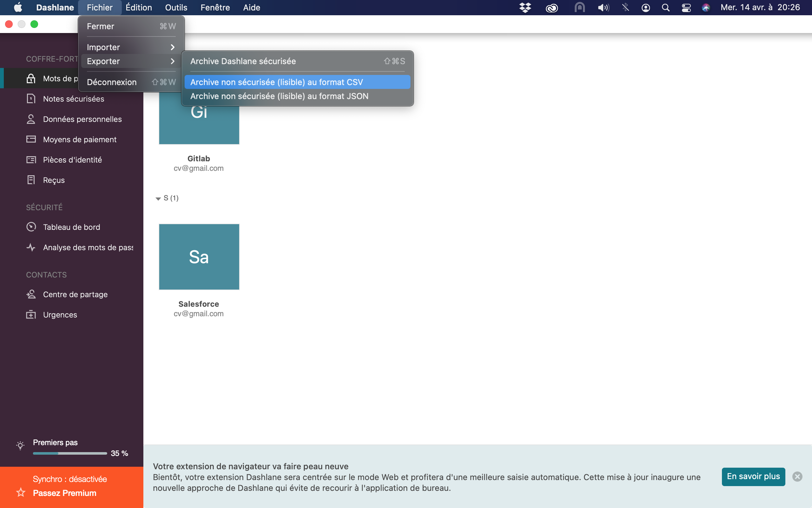Open Control Center icon in menu bar
This screenshot has width=812, height=508.
[x=686, y=7]
